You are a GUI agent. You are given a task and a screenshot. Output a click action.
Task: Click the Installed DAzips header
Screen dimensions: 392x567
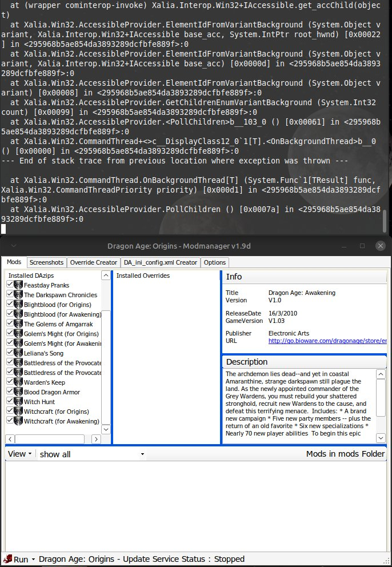(31, 275)
